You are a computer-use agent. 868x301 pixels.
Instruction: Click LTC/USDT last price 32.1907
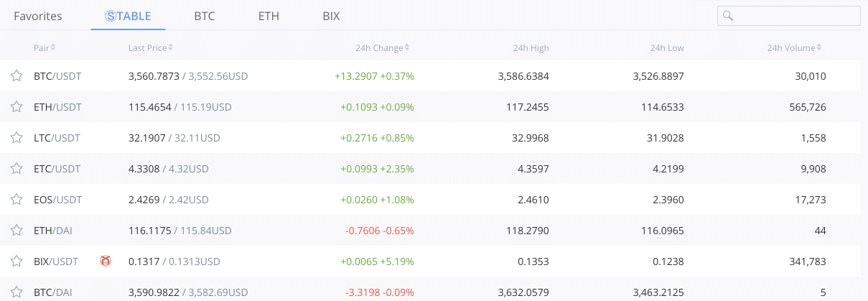coord(147,138)
